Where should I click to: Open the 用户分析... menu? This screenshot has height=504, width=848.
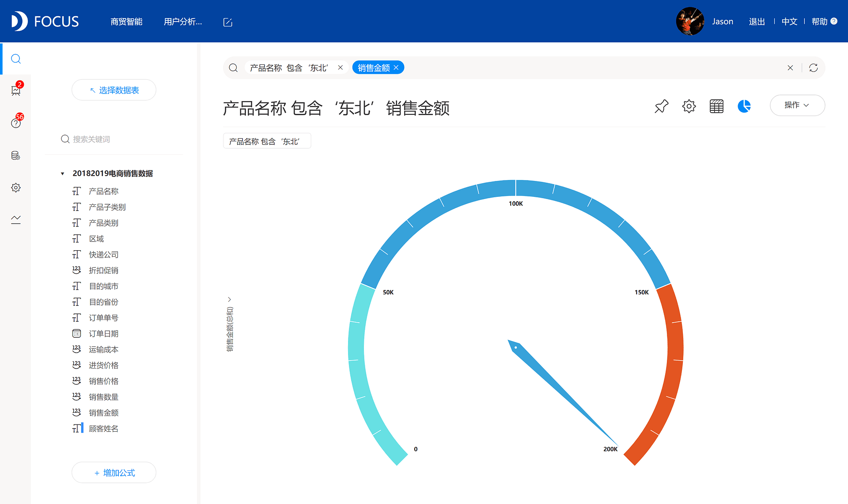[x=183, y=22]
